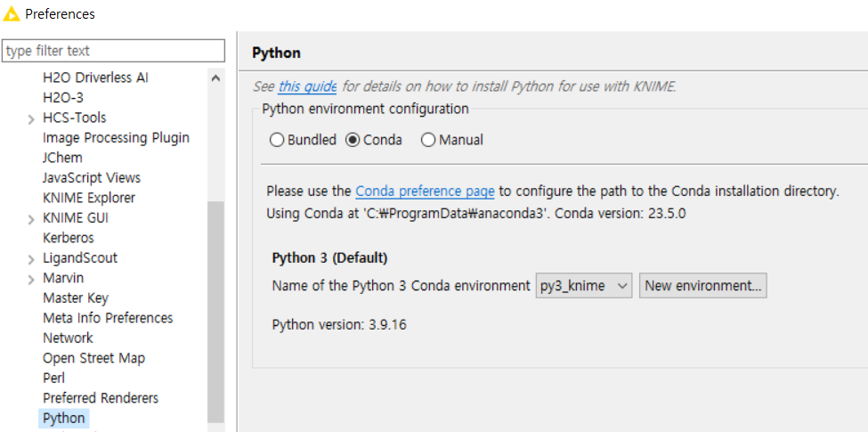Choose the Manual environment option
The image size is (868, 432).
pyautogui.click(x=428, y=140)
